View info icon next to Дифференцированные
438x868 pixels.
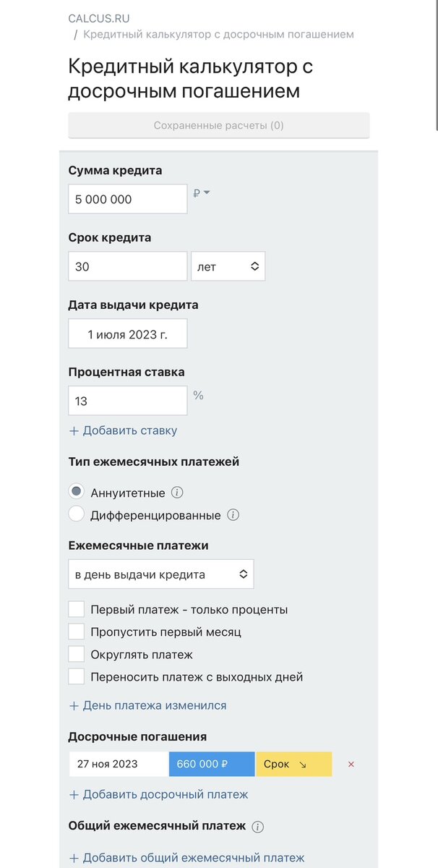[232, 515]
